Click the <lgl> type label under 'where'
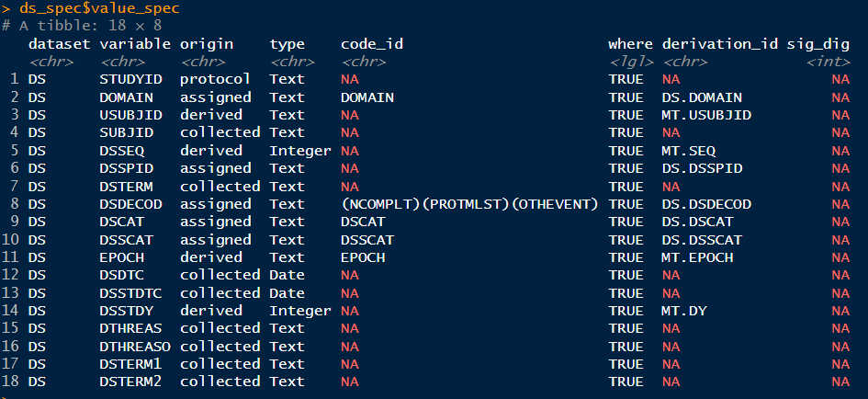This screenshot has height=399, width=868. 630,62
